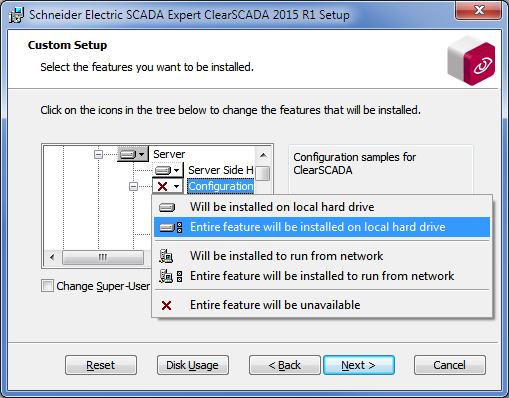Collapse the Server tree node

pos(98,154)
